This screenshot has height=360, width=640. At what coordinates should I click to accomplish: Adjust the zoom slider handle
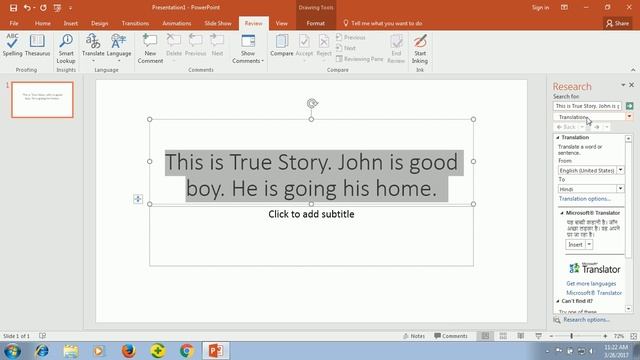[571, 336]
